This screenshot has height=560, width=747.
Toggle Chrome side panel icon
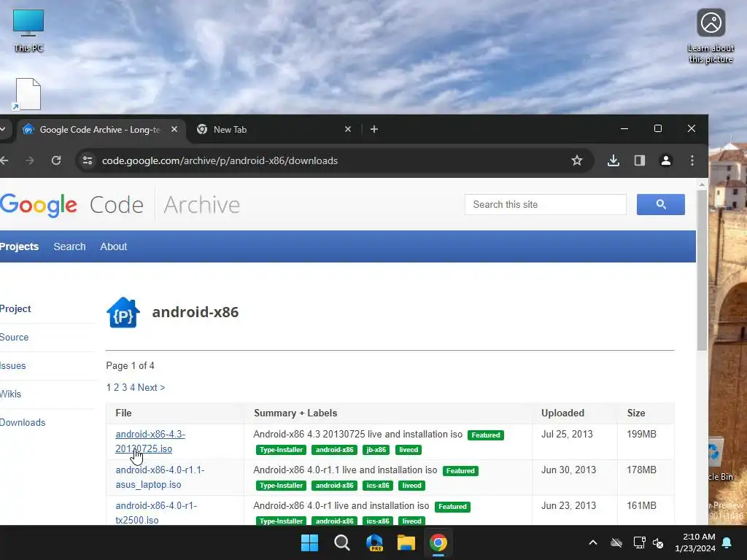[640, 160]
